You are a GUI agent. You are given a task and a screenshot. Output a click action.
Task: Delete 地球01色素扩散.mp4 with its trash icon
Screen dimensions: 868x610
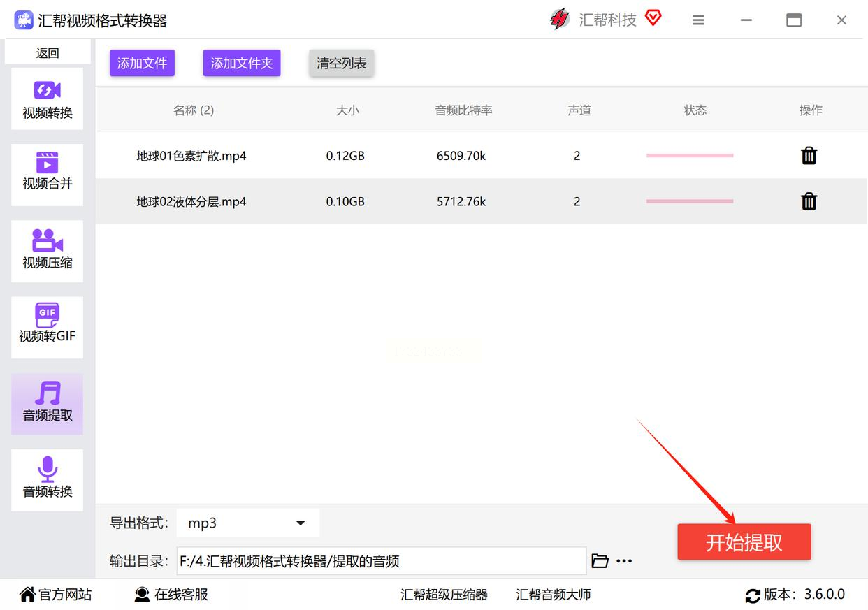(x=809, y=155)
